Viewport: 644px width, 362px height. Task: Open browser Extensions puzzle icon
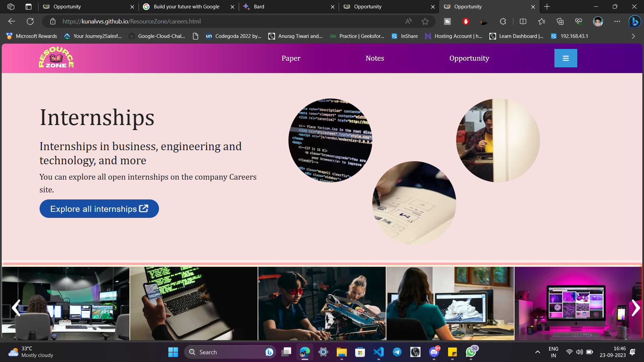click(503, 21)
